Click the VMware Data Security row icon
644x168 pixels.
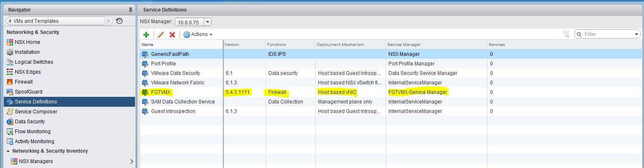(145, 73)
